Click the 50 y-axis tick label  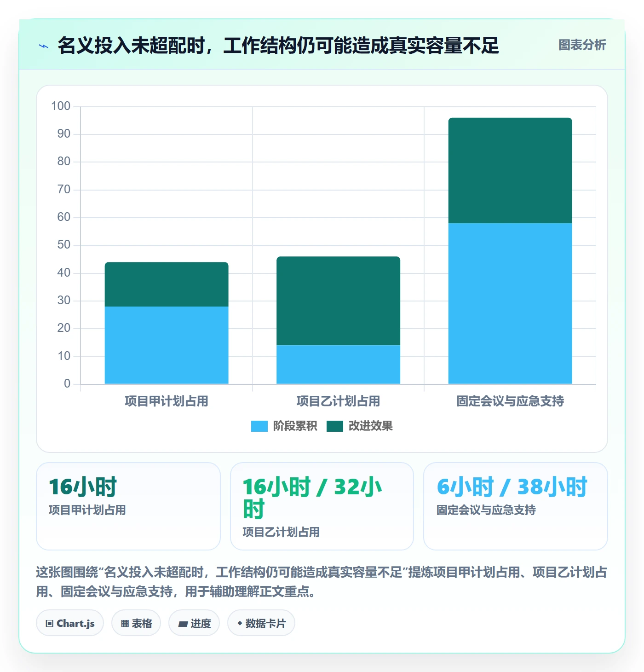coord(64,245)
